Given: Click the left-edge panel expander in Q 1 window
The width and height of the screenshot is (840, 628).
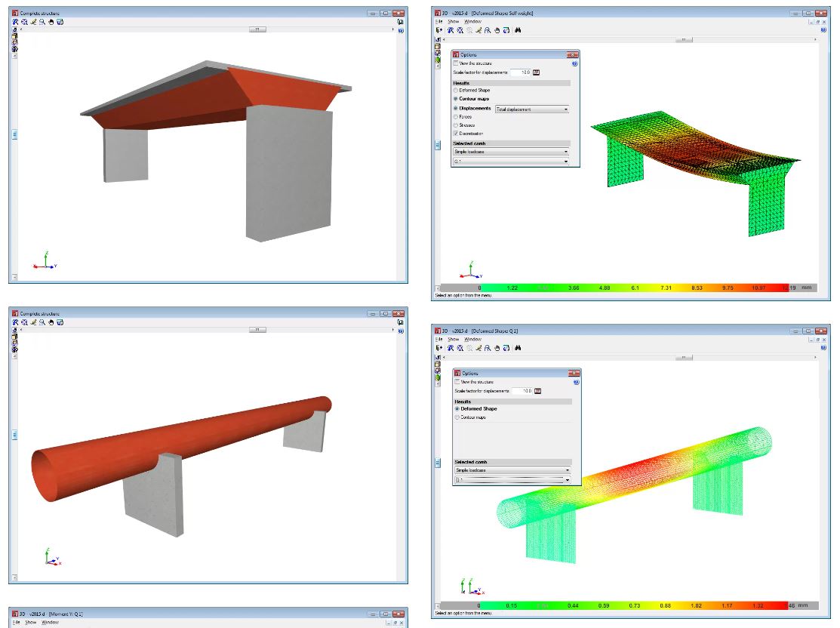Looking at the screenshot, I should click(438, 463).
